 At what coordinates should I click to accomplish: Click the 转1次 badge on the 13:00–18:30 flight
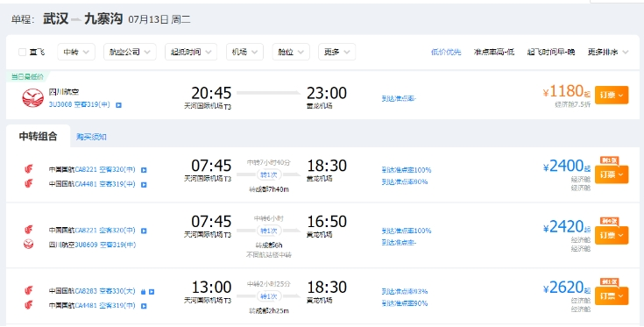click(269, 296)
